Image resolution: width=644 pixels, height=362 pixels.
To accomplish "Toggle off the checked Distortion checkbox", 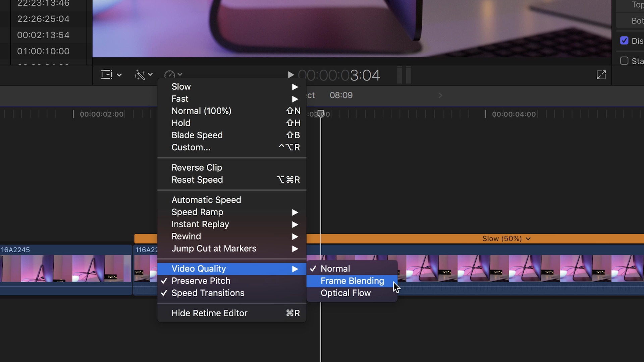I will click(624, 40).
